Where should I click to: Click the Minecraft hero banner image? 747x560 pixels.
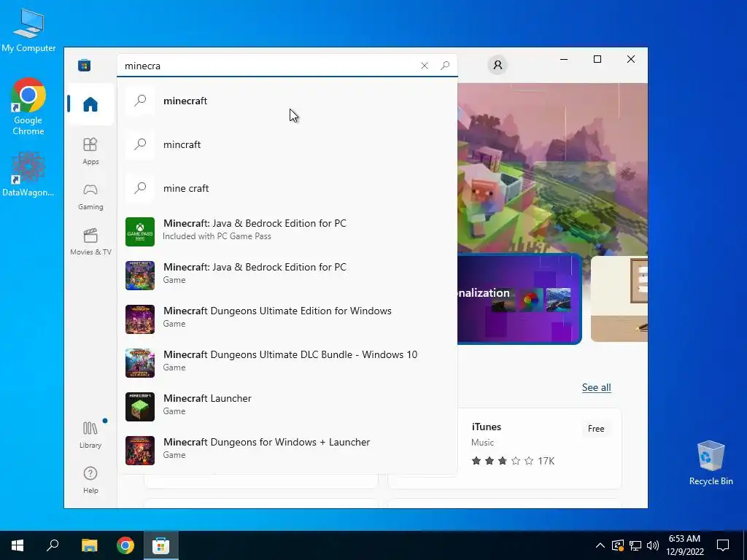point(553,169)
